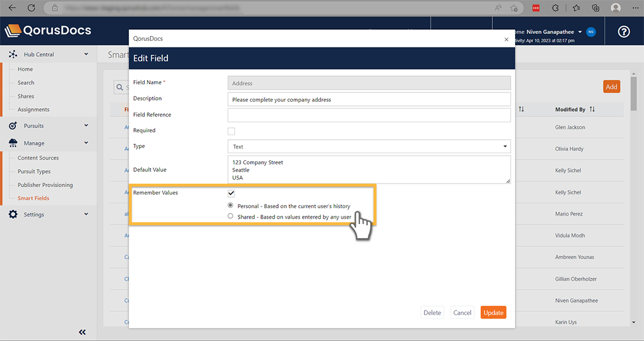Click the Pursuits target icon
644x341 pixels.
[13, 126]
